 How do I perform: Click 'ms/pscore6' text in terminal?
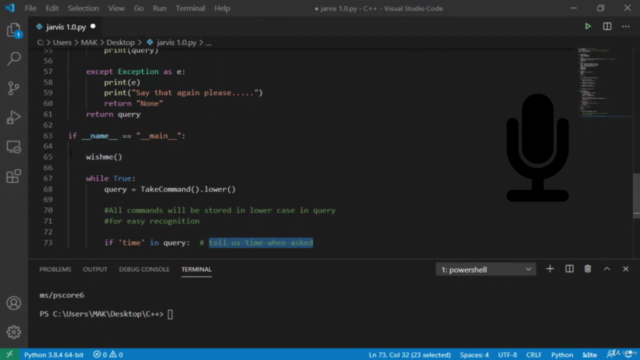(62, 295)
